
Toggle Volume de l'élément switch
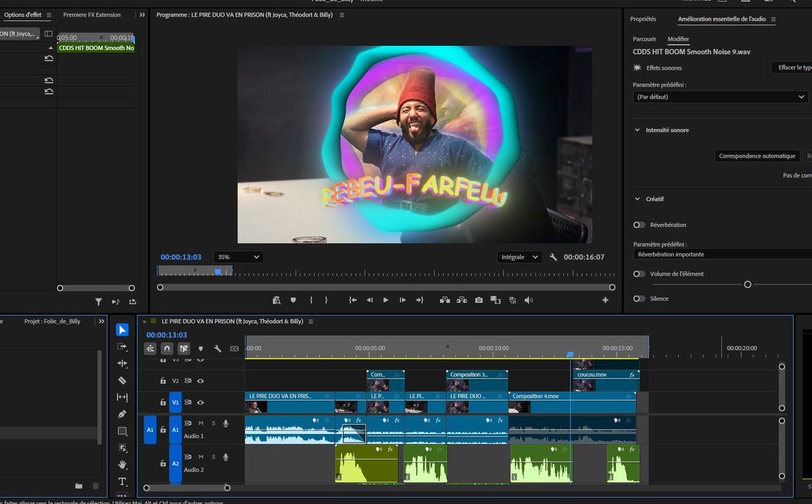tap(639, 274)
